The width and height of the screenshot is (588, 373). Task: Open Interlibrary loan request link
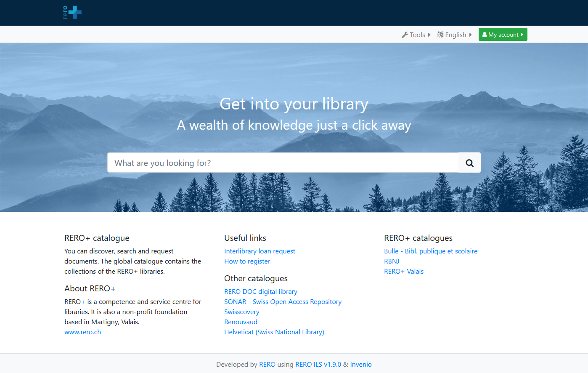coord(260,251)
